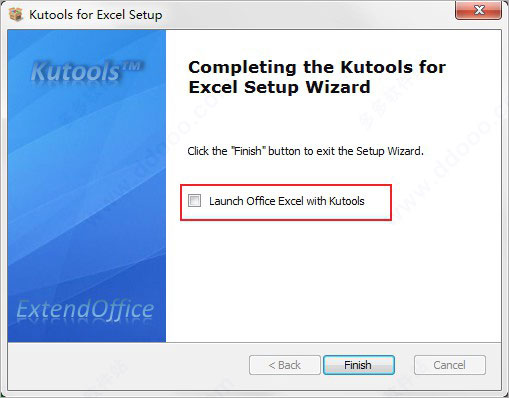Click the "Kutools for Excel Setup" title text
Screen dimensions: 509x398
96,15
